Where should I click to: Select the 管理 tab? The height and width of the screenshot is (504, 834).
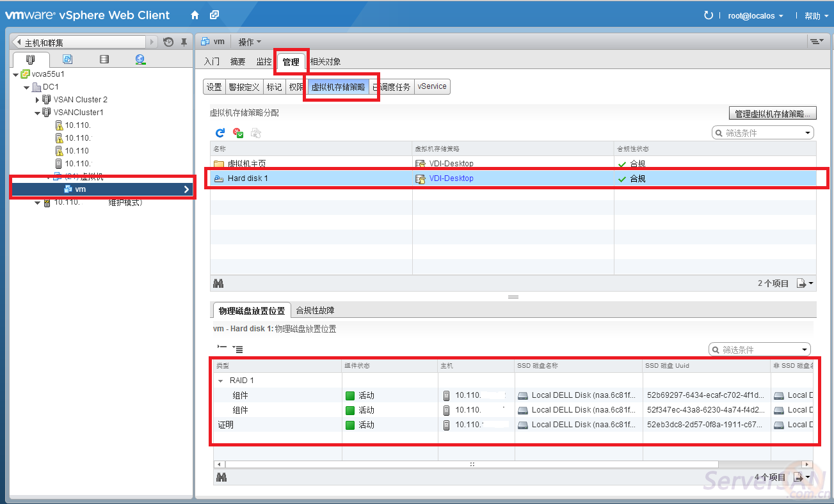click(291, 62)
